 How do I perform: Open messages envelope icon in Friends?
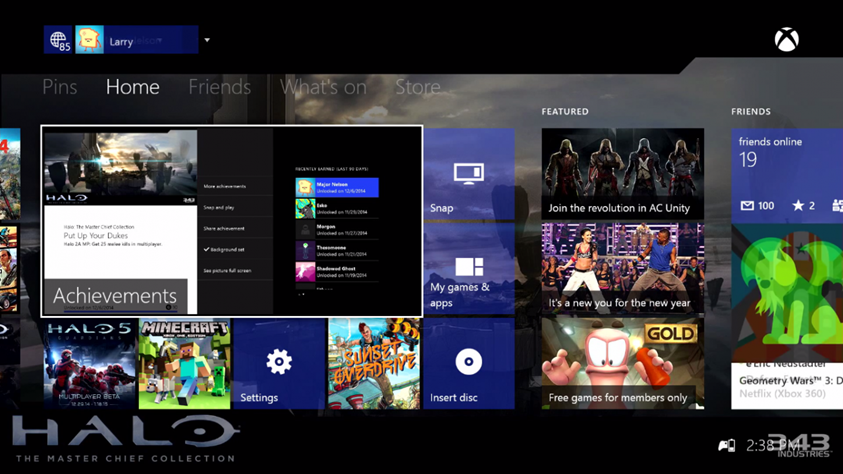pos(747,205)
